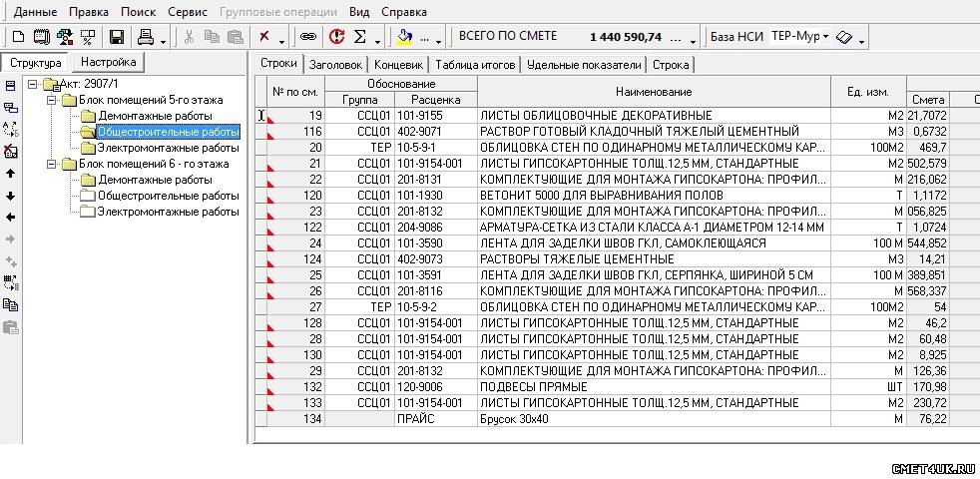Click the printer icon in toolbar

pos(145,37)
